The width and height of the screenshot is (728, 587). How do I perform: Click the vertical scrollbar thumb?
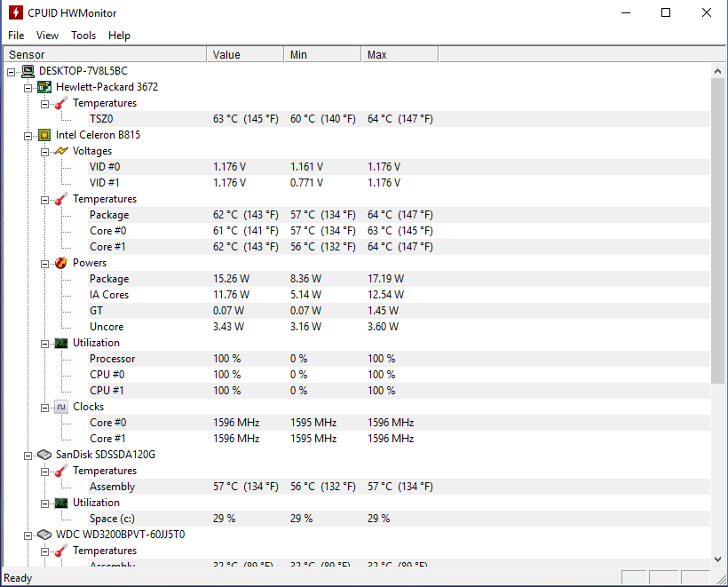tap(717, 231)
